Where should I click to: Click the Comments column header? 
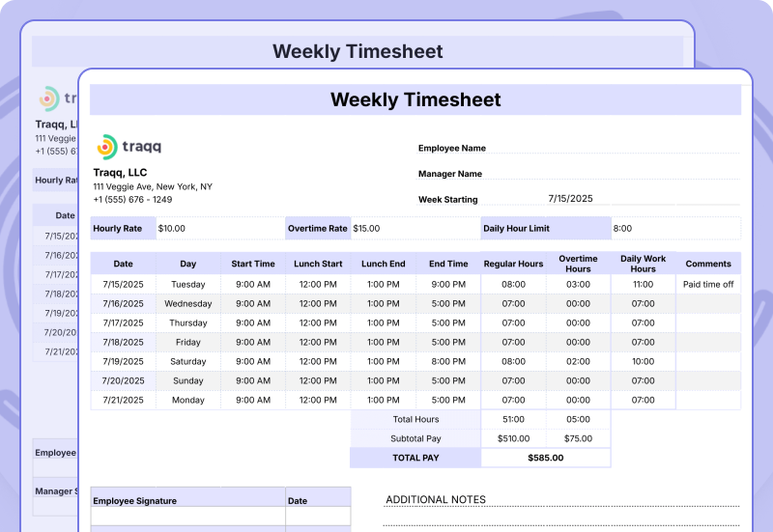[x=708, y=264]
